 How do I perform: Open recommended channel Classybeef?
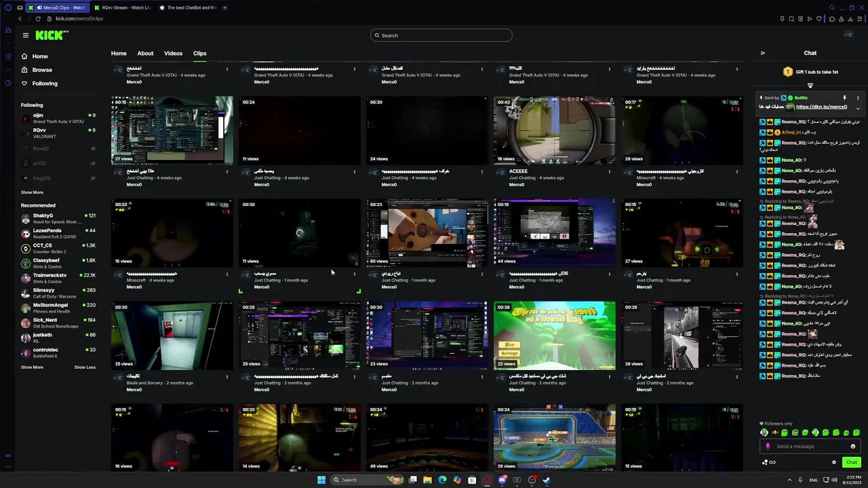58,263
